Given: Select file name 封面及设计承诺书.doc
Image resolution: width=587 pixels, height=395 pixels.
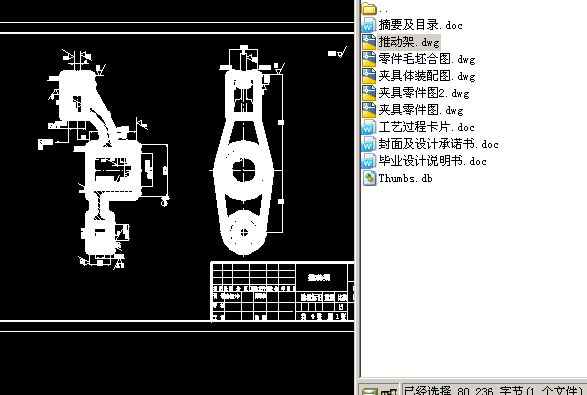Looking at the screenshot, I should (438, 144).
